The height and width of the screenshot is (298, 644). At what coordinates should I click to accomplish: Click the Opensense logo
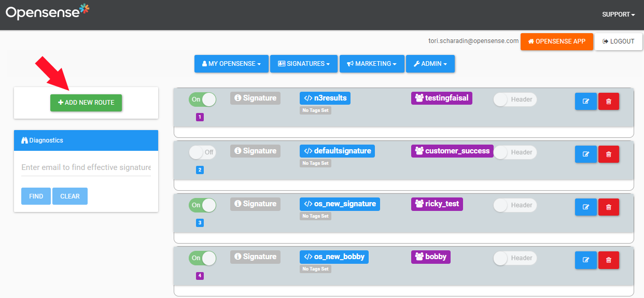pyautogui.click(x=48, y=11)
